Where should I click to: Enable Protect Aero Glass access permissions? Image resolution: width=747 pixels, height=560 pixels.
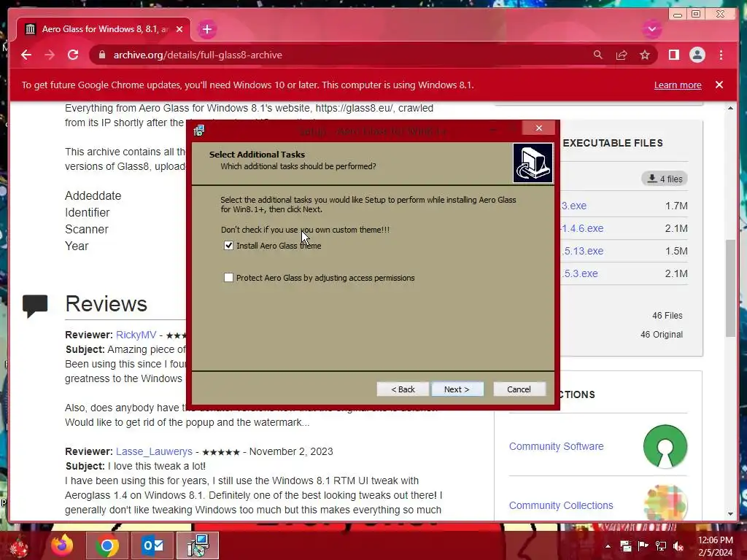(x=228, y=278)
